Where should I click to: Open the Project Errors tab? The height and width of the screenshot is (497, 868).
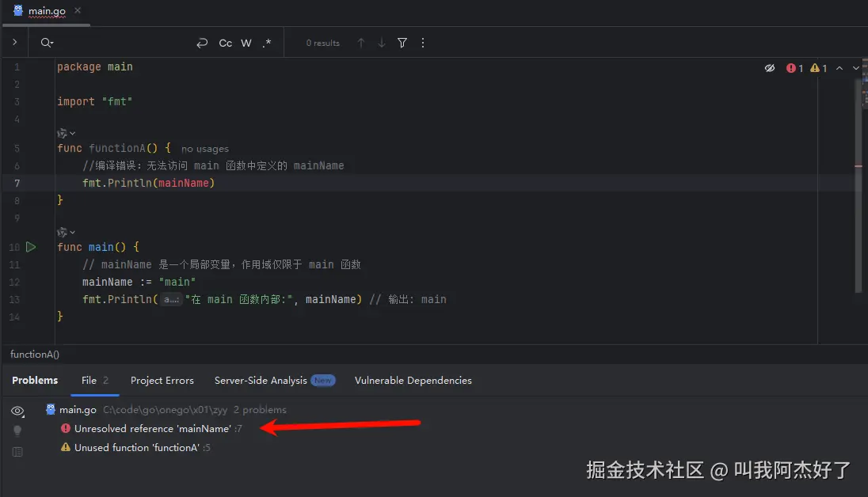pos(162,380)
